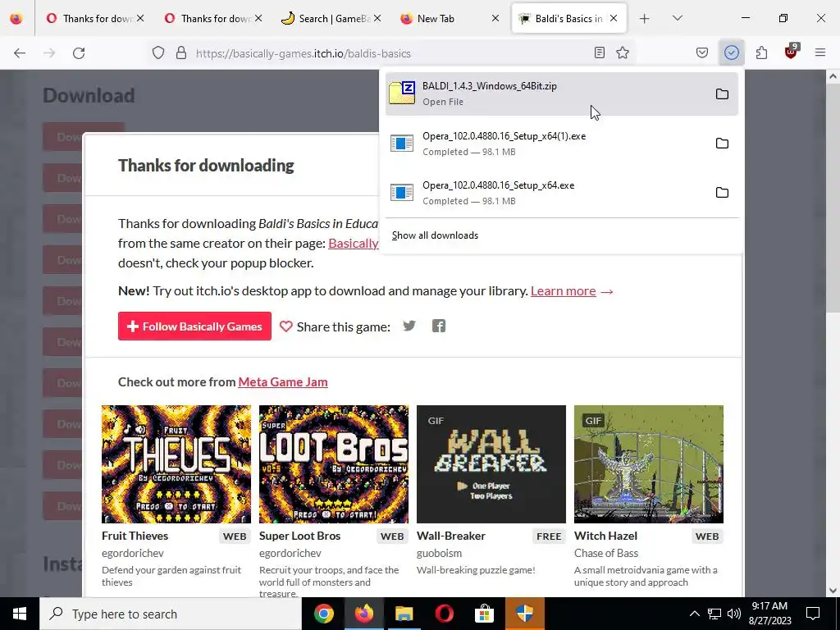The image size is (840, 630).
Task: Open the Chase of Bass author link
Action: [x=606, y=553]
